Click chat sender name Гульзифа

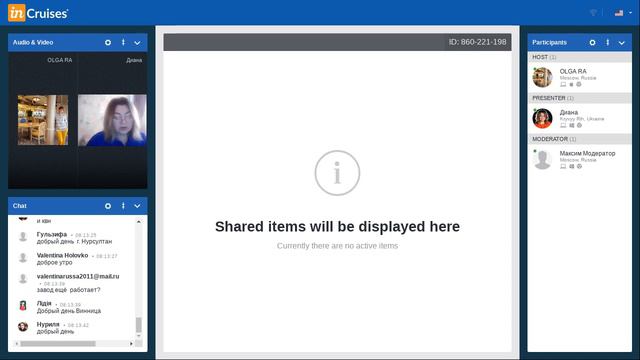click(x=52, y=234)
